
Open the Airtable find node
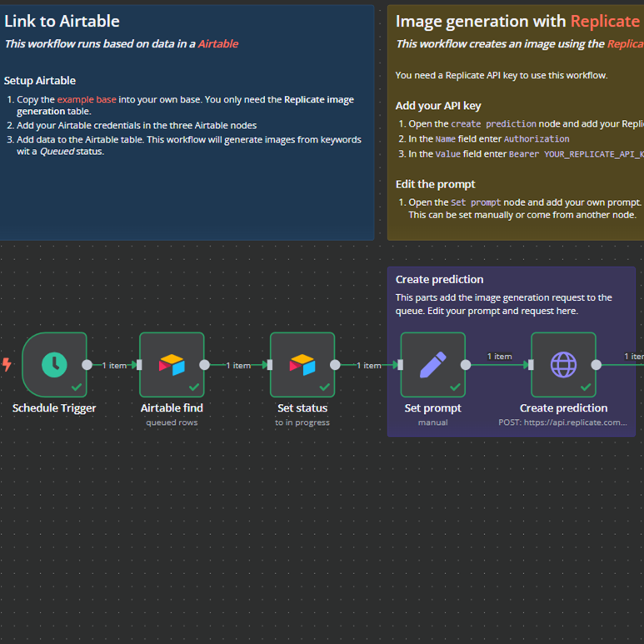coord(172,365)
